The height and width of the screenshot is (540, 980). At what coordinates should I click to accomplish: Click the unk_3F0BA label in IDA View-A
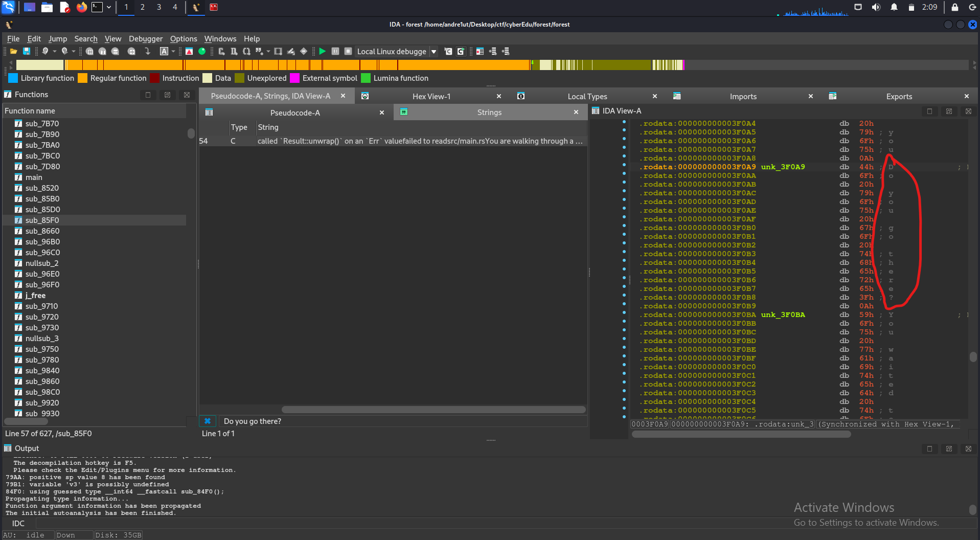click(x=783, y=314)
